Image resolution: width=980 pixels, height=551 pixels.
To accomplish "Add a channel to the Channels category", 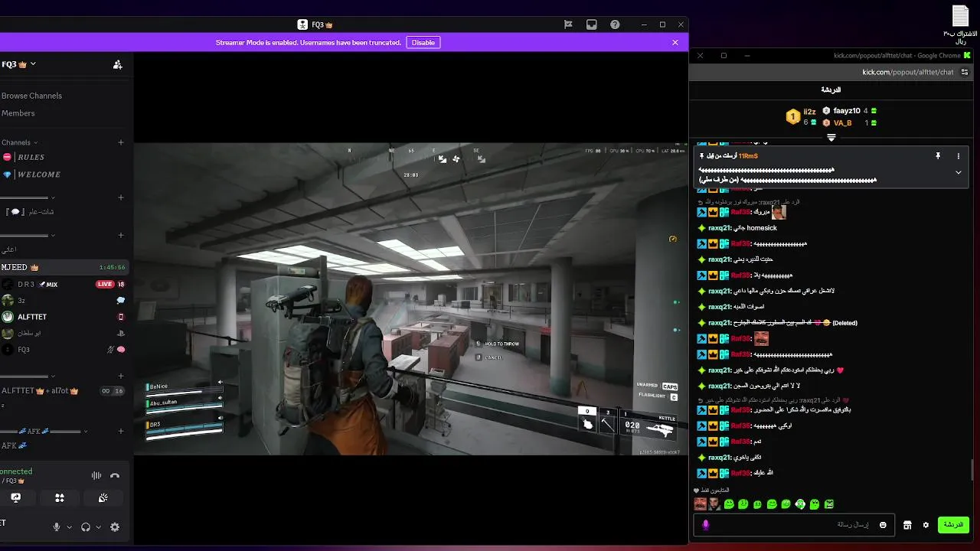I will pyautogui.click(x=121, y=142).
